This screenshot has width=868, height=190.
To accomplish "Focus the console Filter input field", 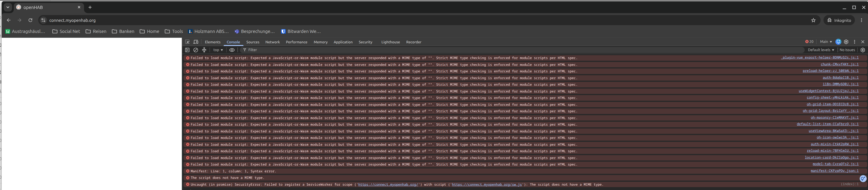I will pyautogui.click(x=522, y=50).
